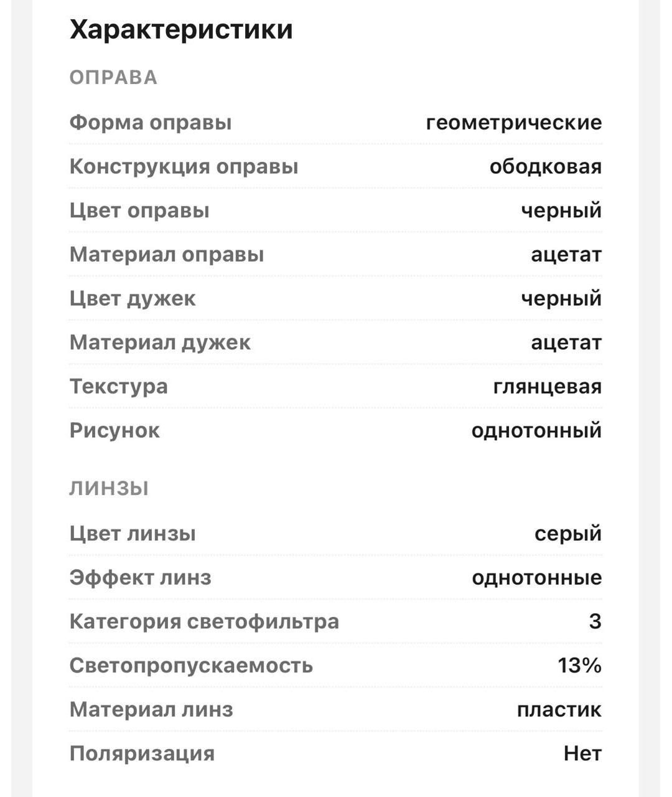Screen dimensions: 672x797
Task: Click the глянцевая texture value
Action: pos(548,387)
